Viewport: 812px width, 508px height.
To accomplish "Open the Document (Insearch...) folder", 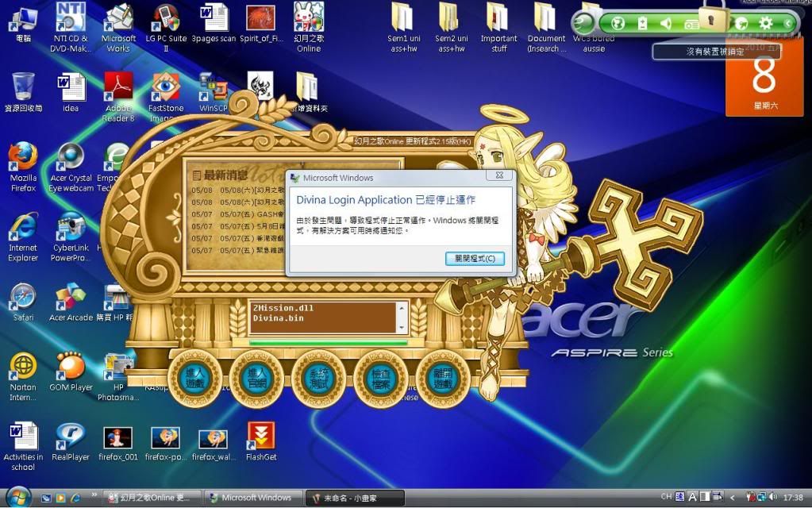I will [x=546, y=27].
